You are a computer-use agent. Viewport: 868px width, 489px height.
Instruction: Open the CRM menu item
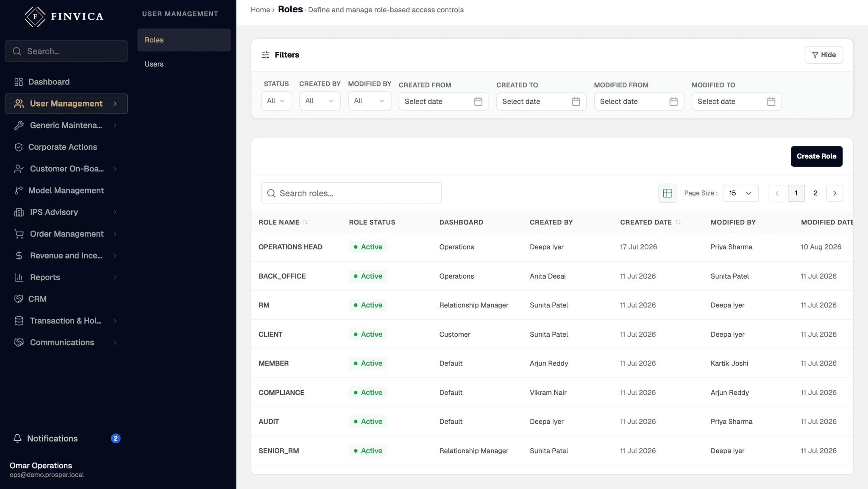66,299
